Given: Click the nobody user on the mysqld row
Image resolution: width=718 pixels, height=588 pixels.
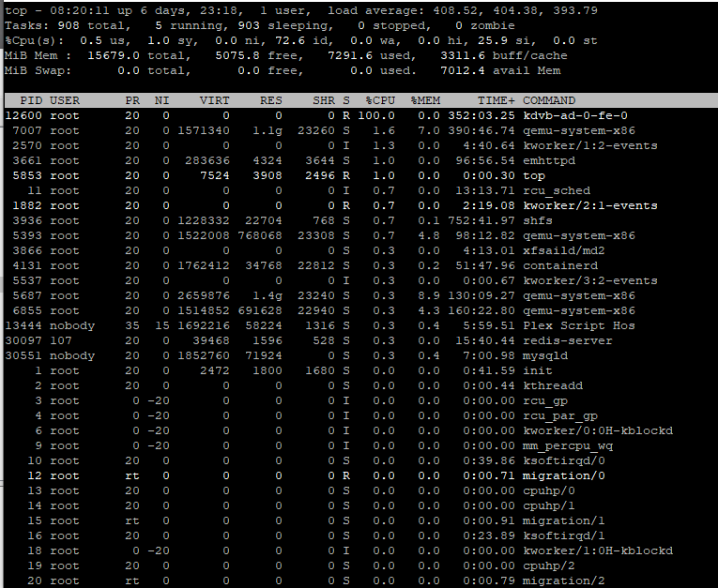Looking at the screenshot, I should pos(72,356).
